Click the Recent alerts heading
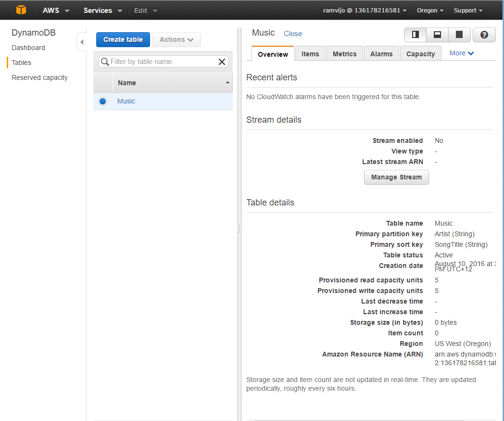 click(272, 77)
